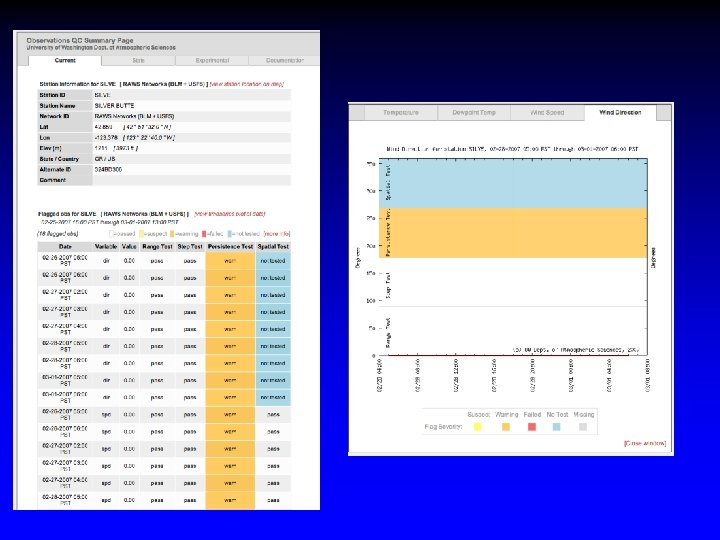The width and height of the screenshot is (720, 540).
Task: Open the Experimental tab
Action: (212, 61)
